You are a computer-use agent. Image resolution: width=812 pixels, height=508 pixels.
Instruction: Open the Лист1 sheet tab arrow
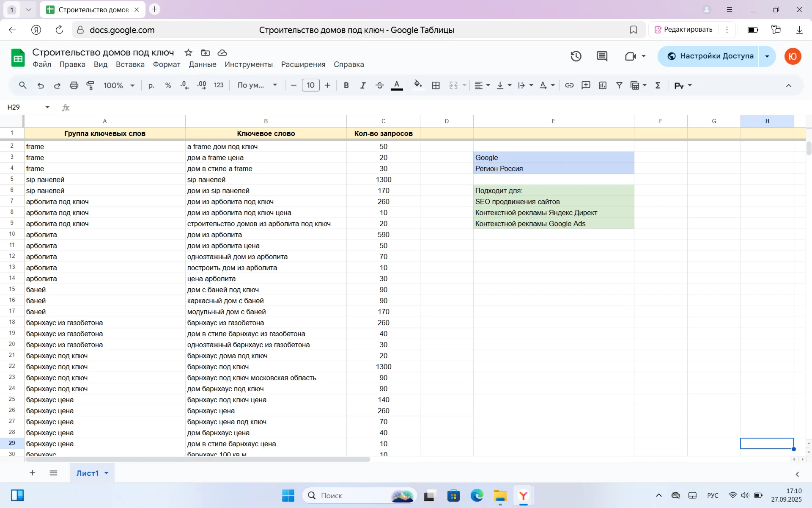coord(107,473)
